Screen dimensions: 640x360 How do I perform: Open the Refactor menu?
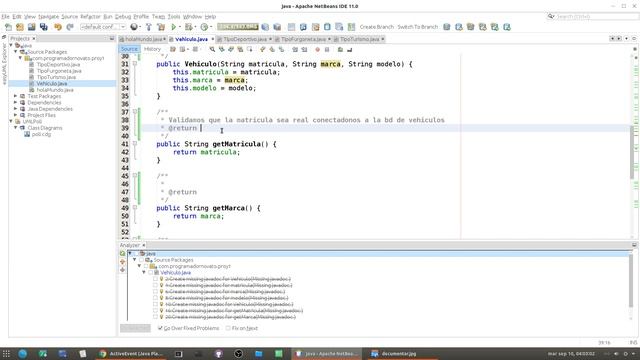pos(90,16)
